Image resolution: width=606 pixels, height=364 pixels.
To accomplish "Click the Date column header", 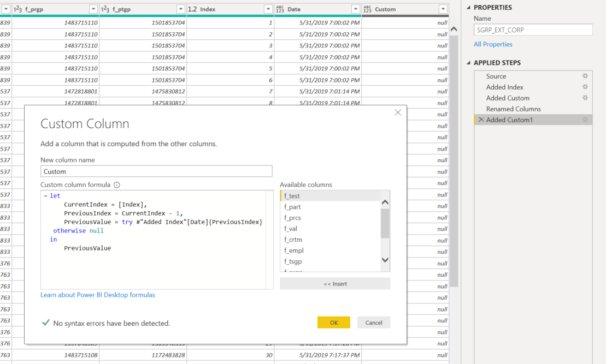I will point(317,9).
